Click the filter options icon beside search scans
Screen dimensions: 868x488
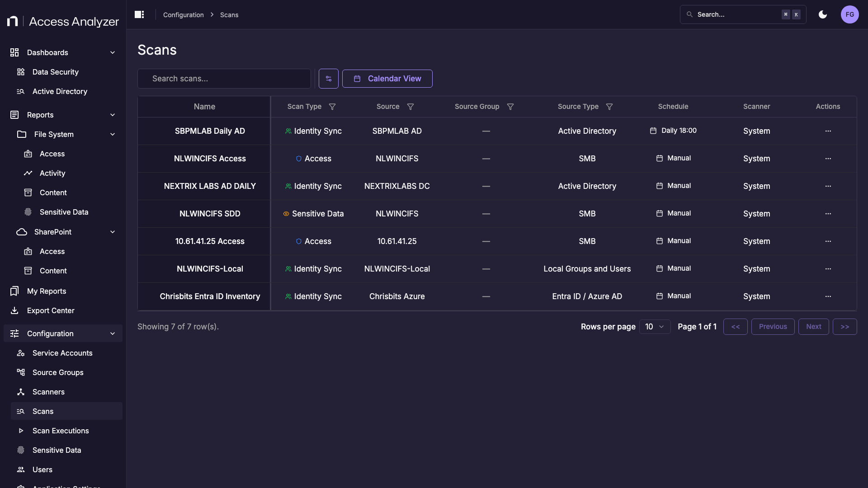pyautogui.click(x=329, y=78)
